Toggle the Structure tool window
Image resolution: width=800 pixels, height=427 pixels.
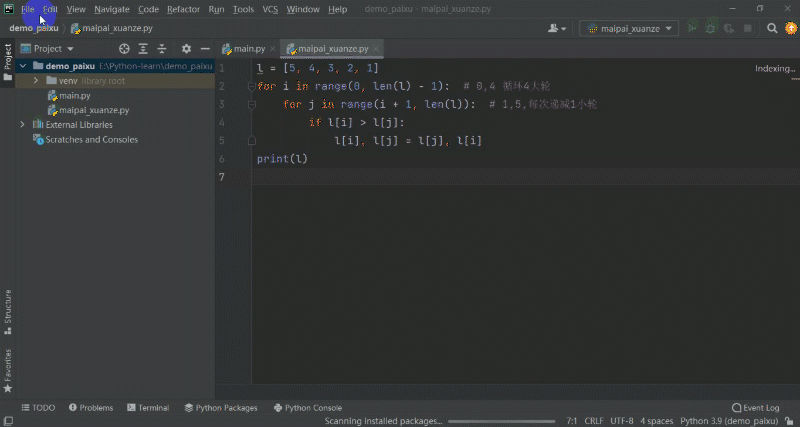[8, 311]
